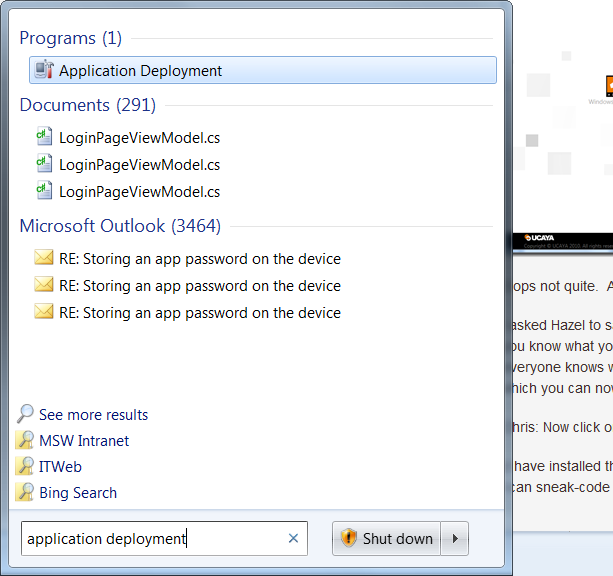The width and height of the screenshot is (613, 576).
Task: Click the first LoginPageViewModel.cs file icon
Action: click(x=44, y=138)
